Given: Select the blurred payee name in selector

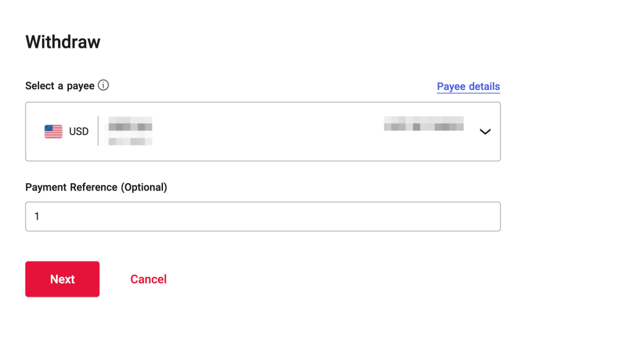Looking at the screenshot, I should coord(130,127).
